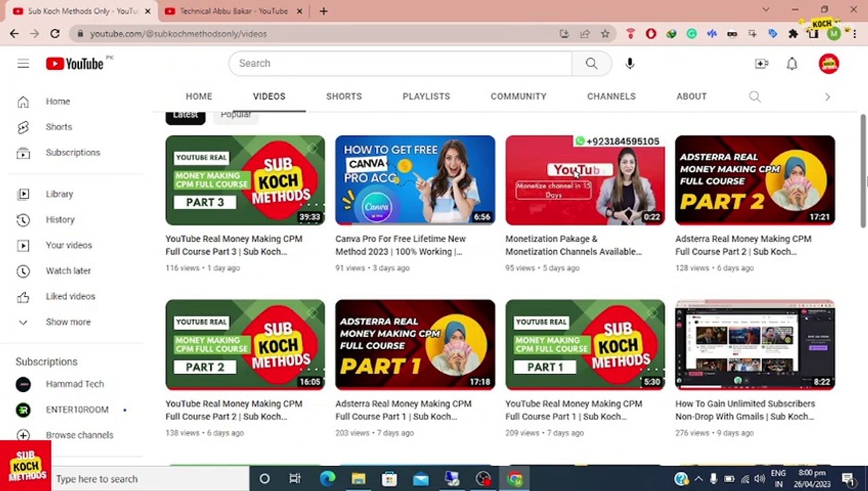868x491 pixels.
Task: Select the VIDEOS channel tab
Action: (x=269, y=96)
